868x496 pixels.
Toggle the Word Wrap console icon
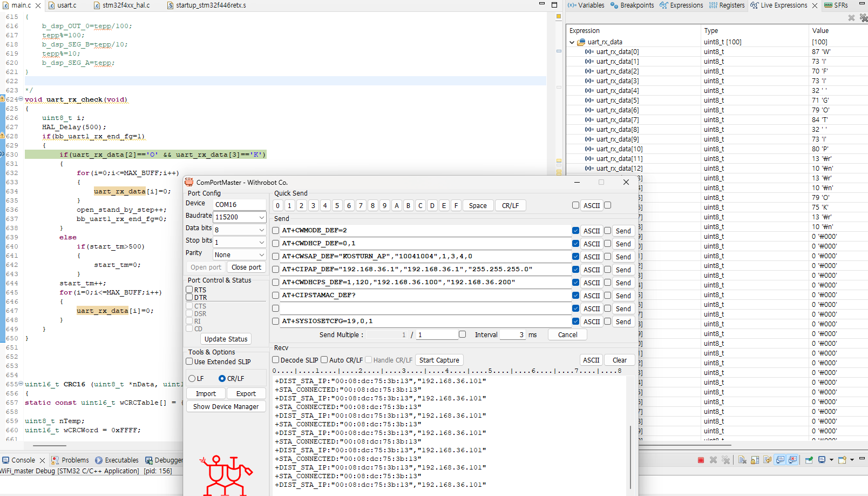[767, 460]
